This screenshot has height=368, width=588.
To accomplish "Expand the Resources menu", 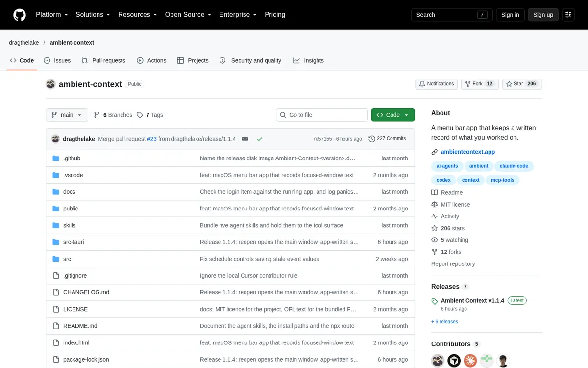I will (137, 15).
